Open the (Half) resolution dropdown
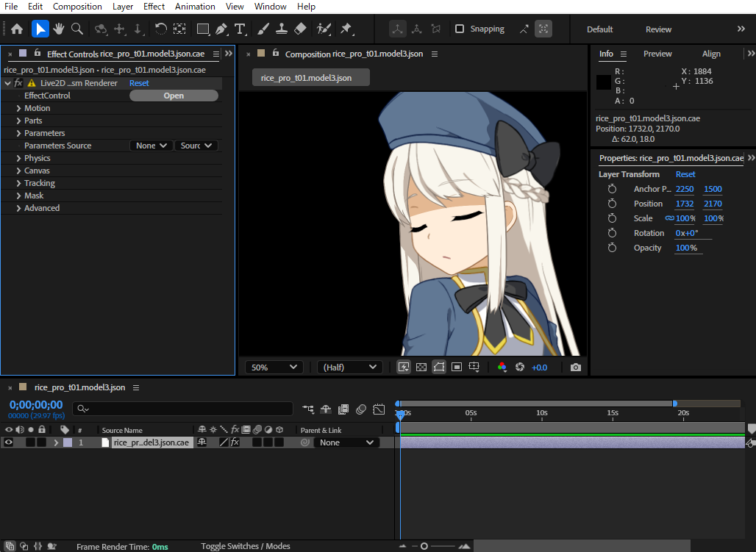Viewport: 756px width, 552px height. tap(349, 368)
